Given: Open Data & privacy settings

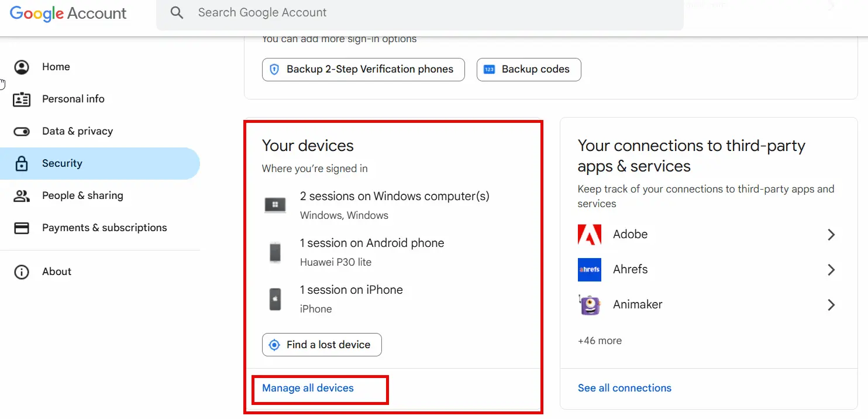Looking at the screenshot, I should tap(77, 132).
